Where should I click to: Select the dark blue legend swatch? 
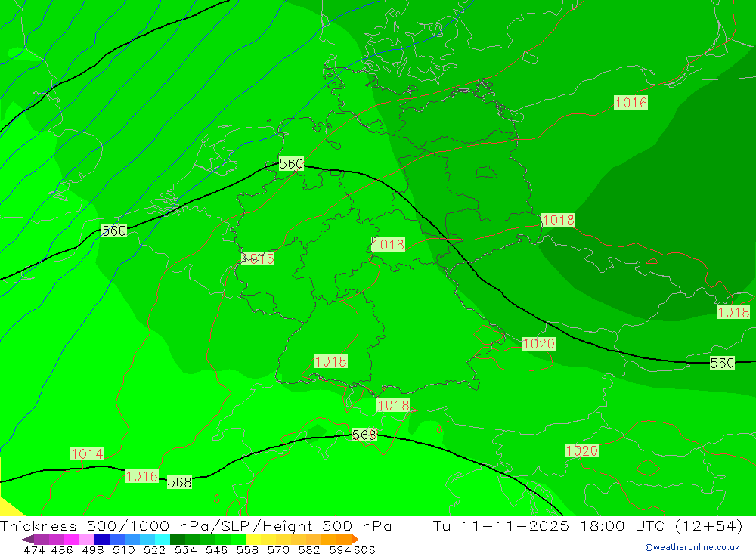pos(102,539)
